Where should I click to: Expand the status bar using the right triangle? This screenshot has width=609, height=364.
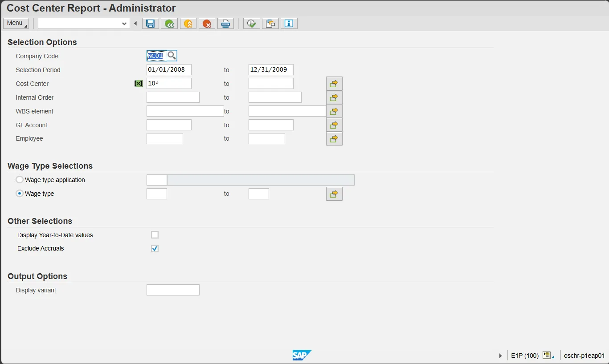(501, 356)
